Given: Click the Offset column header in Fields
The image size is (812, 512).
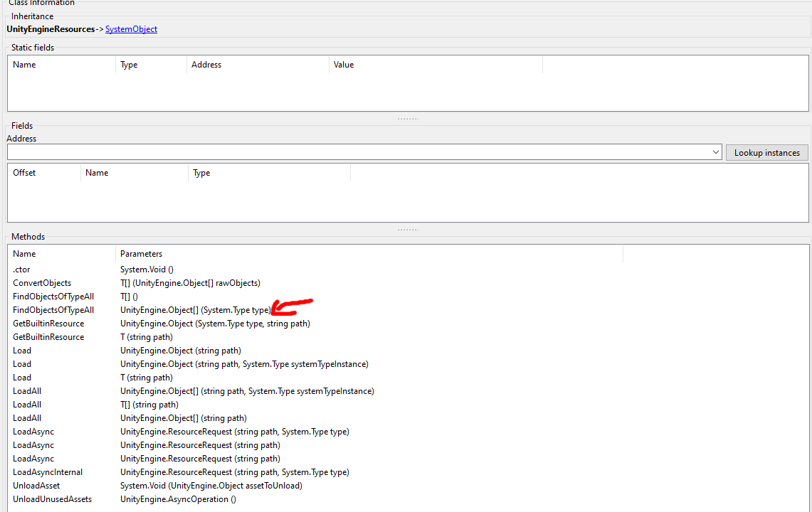Looking at the screenshot, I should (44, 173).
